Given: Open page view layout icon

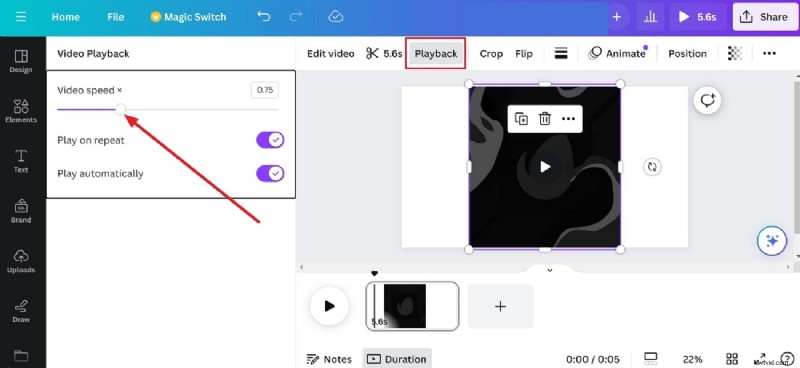Looking at the screenshot, I should click(x=650, y=359).
